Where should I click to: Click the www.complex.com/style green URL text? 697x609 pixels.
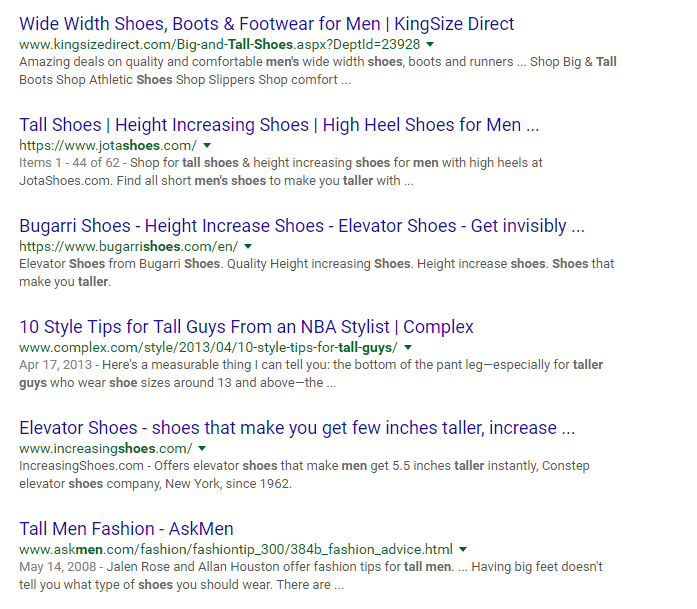[208, 348]
